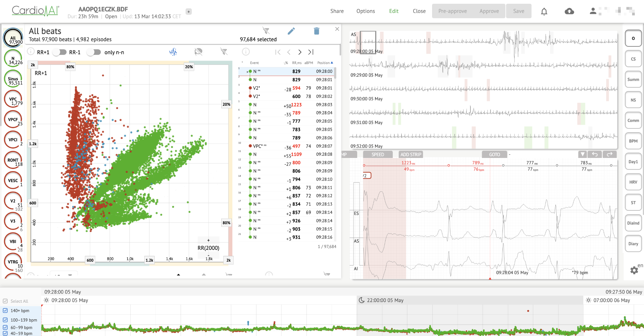The image size is (644, 336).
Task: Click the trash delete icon
Action: [316, 31]
